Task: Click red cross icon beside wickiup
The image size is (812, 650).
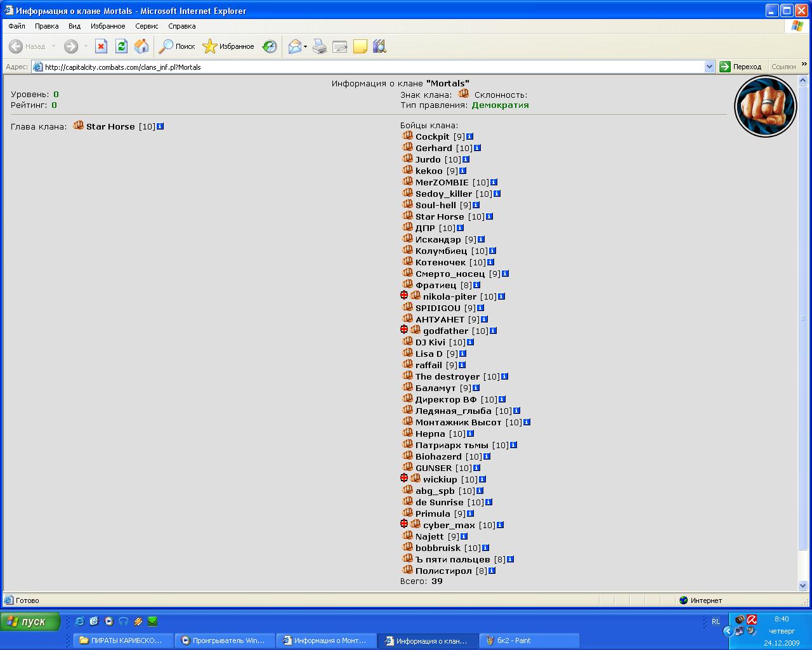Action: point(404,479)
